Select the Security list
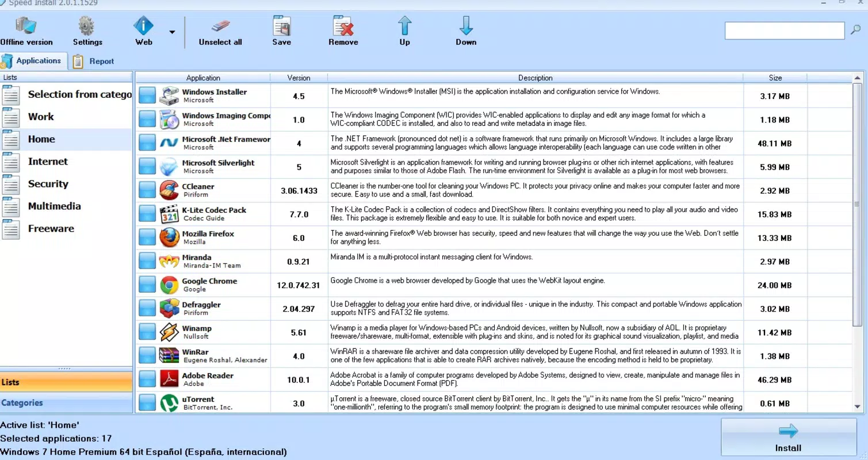The image size is (868, 460). click(66, 184)
